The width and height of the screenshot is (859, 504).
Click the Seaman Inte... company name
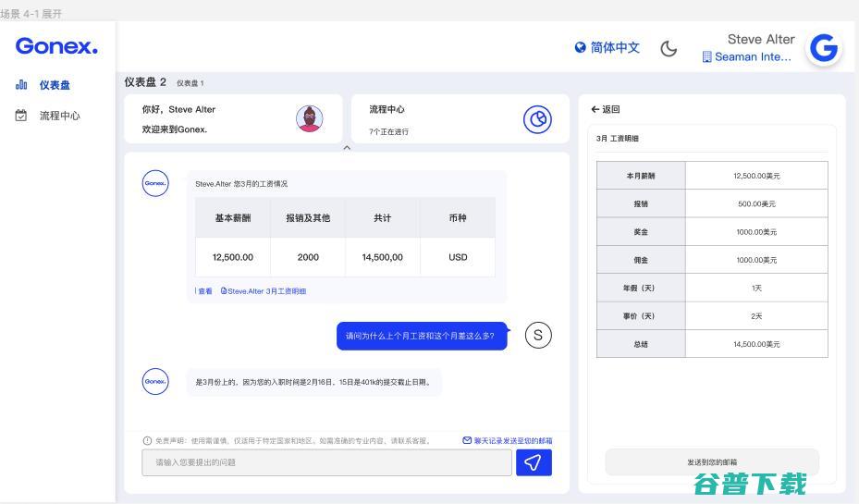click(x=753, y=57)
